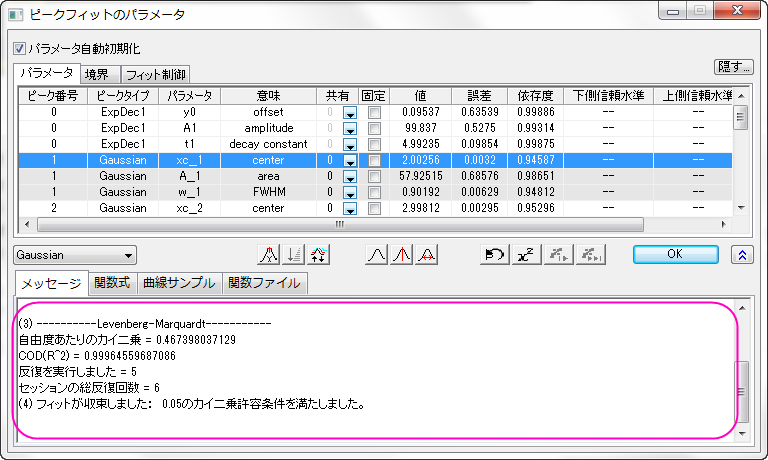Tick the 固定 checkbox for t1 row

(374, 145)
